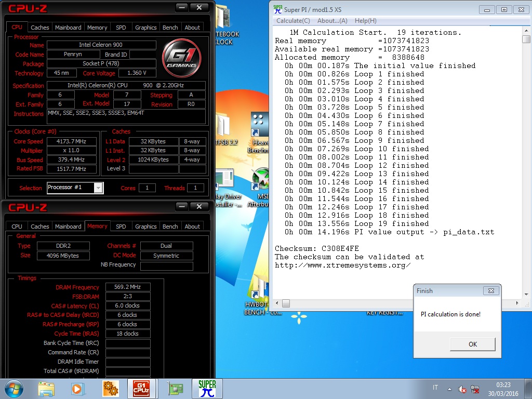Open the Heaven Benchmark desktop shortcut

click(260, 133)
